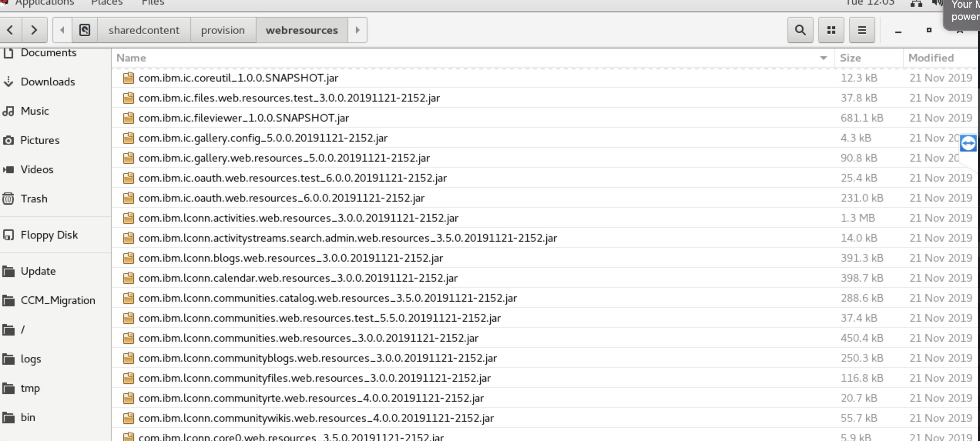
Task: Click the 681.1 kB size cell
Action: [x=862, y=118]
